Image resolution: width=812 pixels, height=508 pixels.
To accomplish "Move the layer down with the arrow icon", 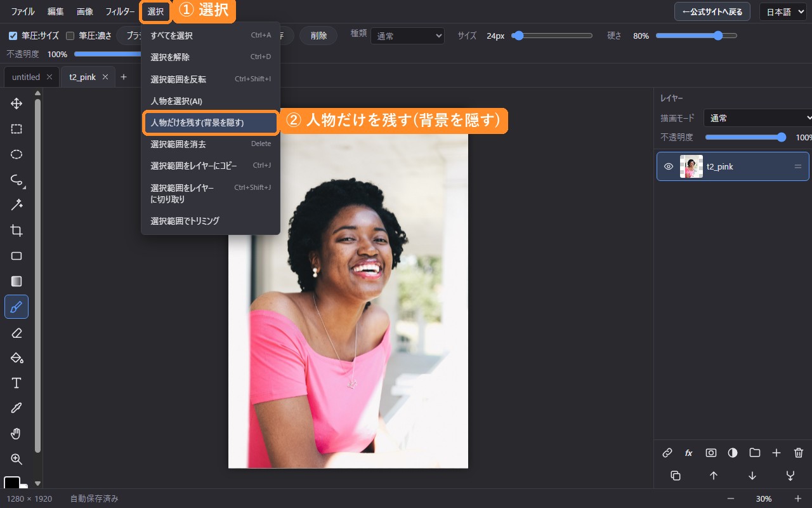I will [752, 476].
